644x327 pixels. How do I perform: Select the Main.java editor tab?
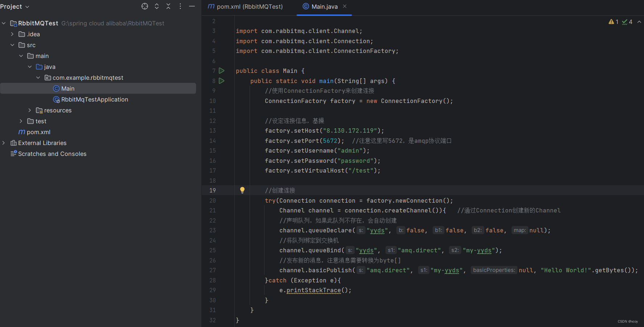pos(324,7)
